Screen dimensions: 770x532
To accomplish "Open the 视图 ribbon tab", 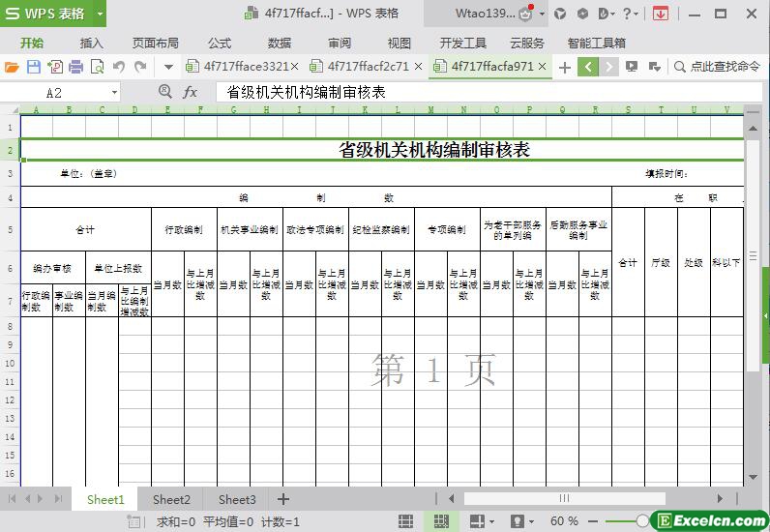I will click(400, 44).
